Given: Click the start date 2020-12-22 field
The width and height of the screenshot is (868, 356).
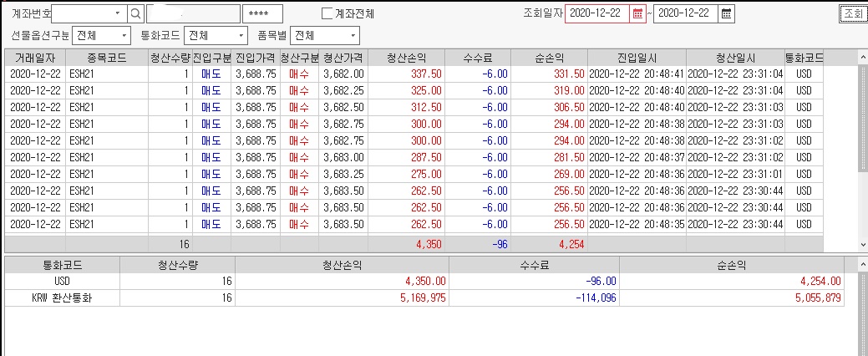Looking at the screenshot, I should pyautogui.click(x=598, y=14).
